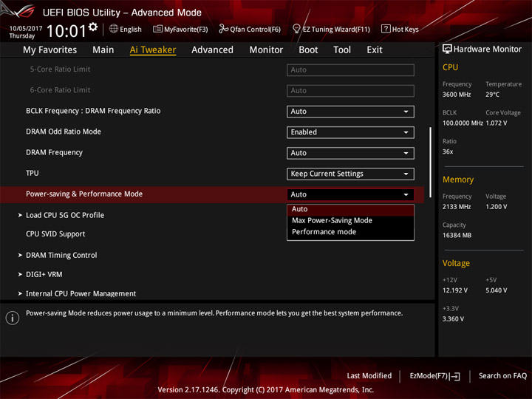Screen dimensions: 532x399
Task: Click the Hardware Monitor screen icon
Action: 447,50
